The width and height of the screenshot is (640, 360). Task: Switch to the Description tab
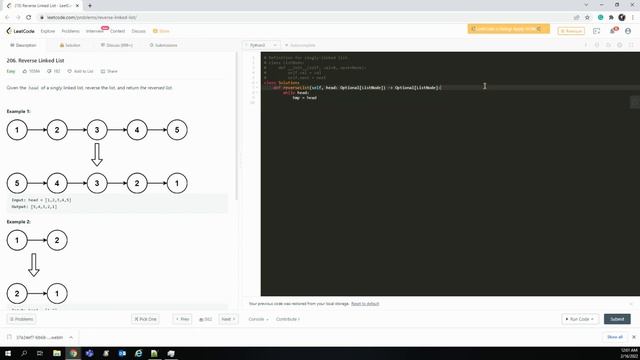click(x=23, y=45)
